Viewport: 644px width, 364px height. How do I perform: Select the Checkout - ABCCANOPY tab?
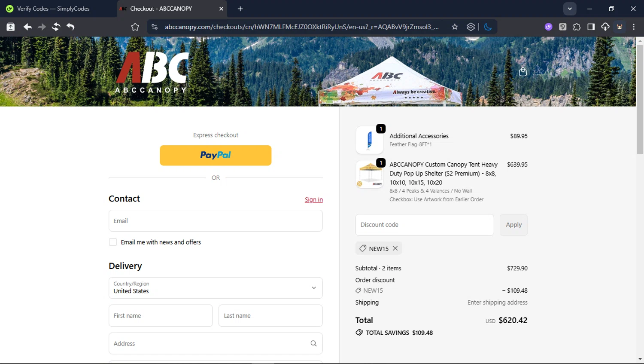[x=172, y=9]
